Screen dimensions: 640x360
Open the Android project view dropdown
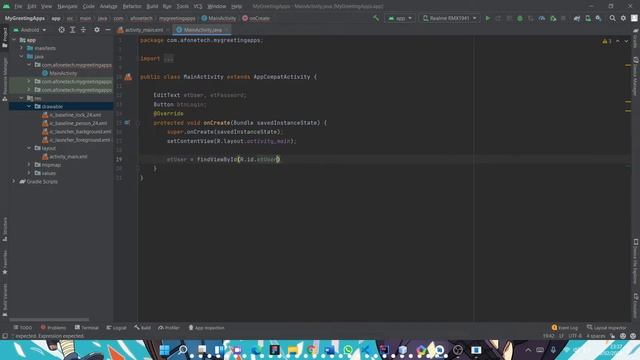(x=30, y=30)
